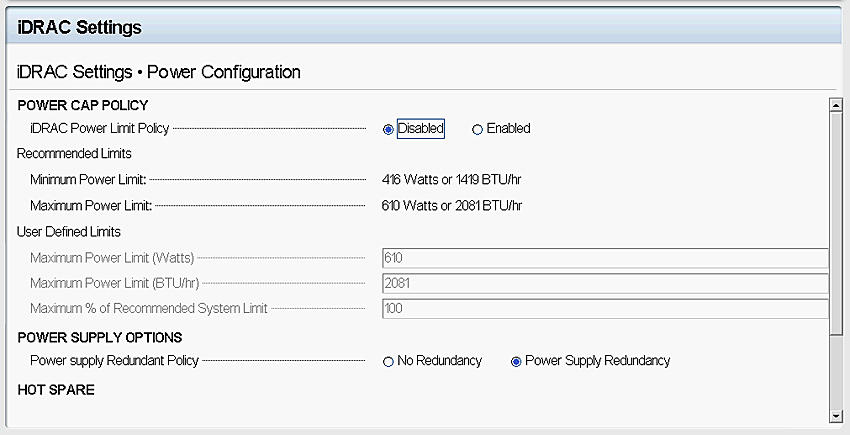This screenshot has height=435, width=850.
Task: Click the scrollbar down arrow
Action: point(836,416)
